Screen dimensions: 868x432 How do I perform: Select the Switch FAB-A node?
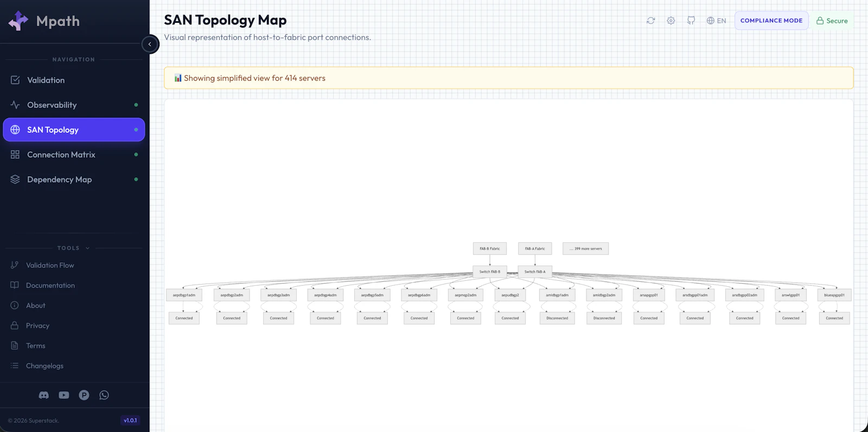coord(535,272)
